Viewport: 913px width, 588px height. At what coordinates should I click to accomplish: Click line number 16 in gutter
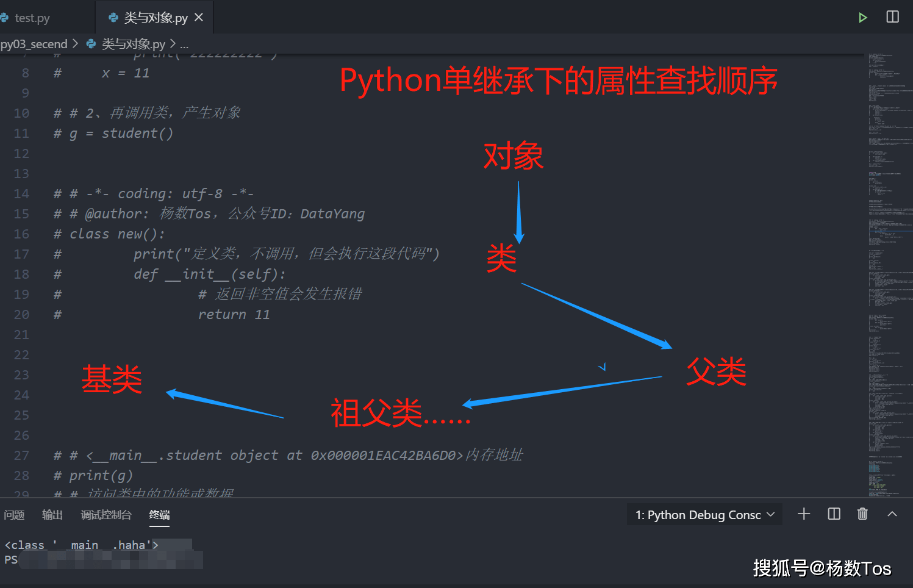22,234
